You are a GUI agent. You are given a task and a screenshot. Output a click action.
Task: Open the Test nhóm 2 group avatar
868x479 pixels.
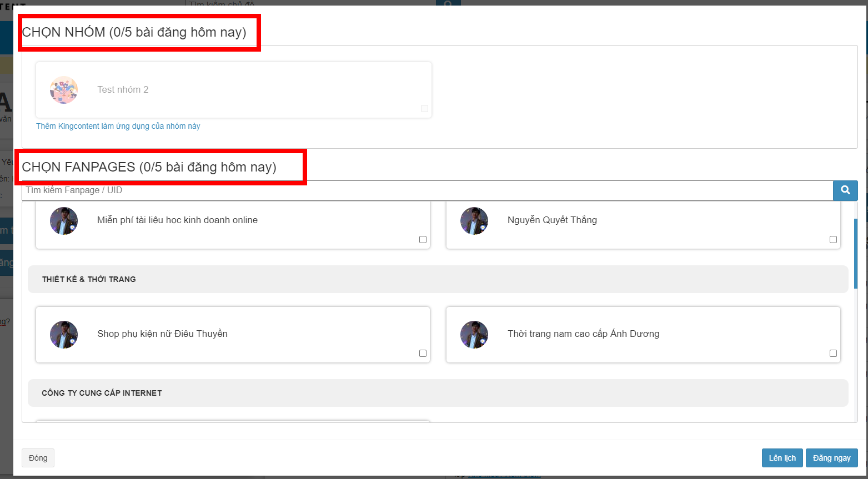[64, 90]
